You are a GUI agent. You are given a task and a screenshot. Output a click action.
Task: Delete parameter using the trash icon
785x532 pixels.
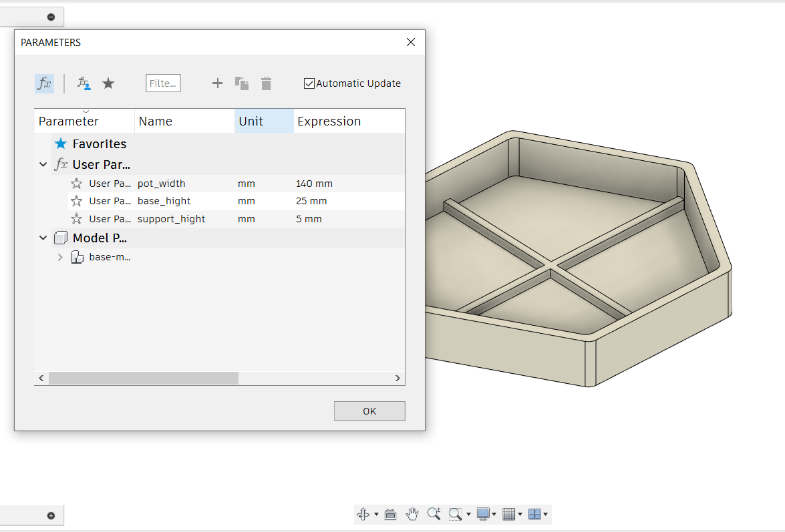click(x=266, y=83)
